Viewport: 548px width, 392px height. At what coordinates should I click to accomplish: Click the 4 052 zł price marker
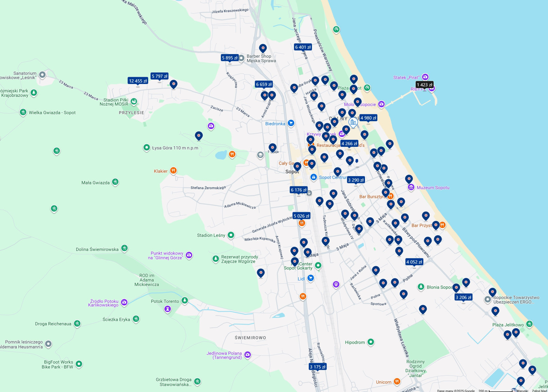[x=414, y=262]
